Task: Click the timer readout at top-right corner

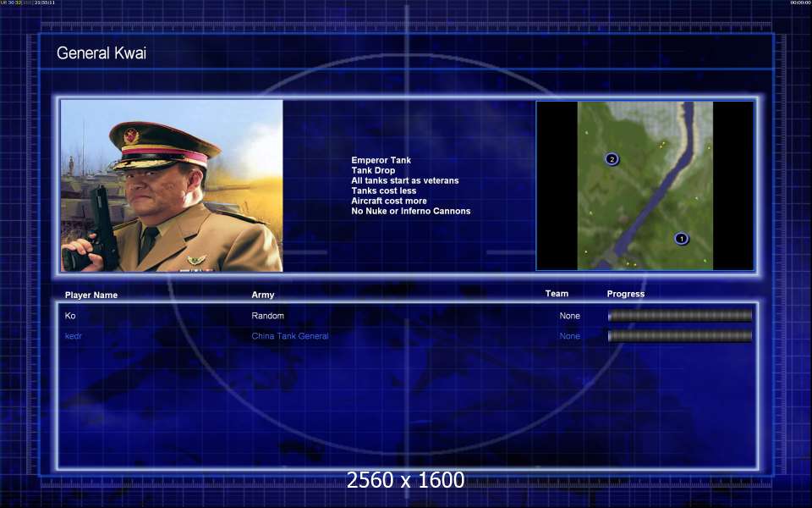Action: click(x=801, y=3)
